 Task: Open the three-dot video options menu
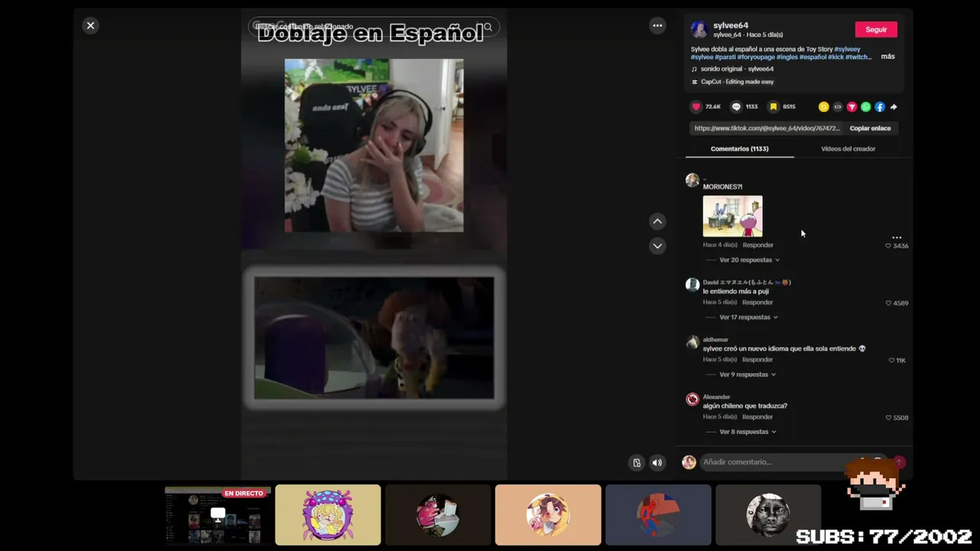[x=657, y=25]
